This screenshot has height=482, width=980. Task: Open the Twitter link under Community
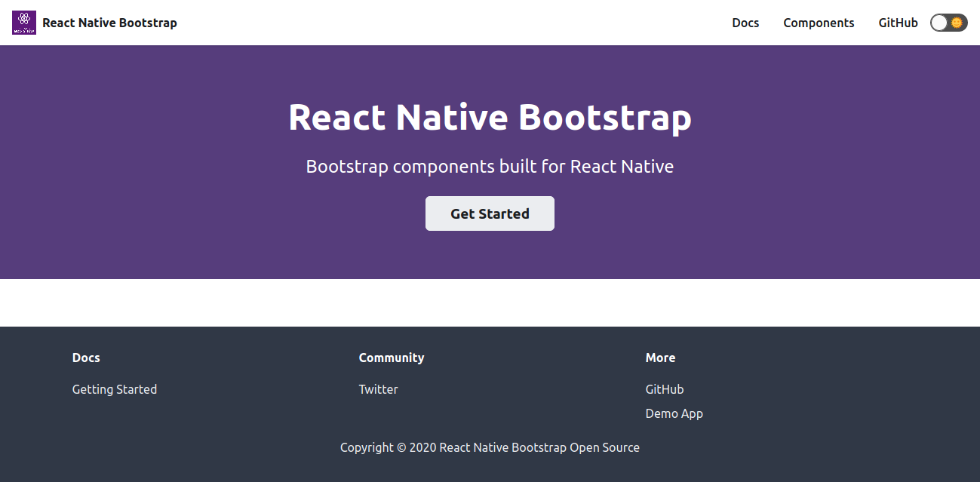click(x=379, y=389)
